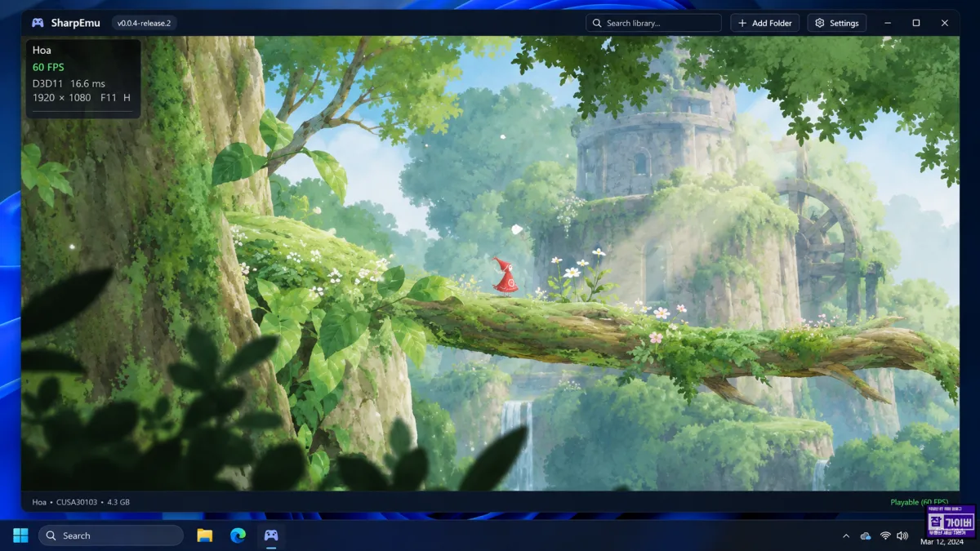Screen dimensions: 980x551
Task: Click the taskbar Search box
Action: pos(111,535)
